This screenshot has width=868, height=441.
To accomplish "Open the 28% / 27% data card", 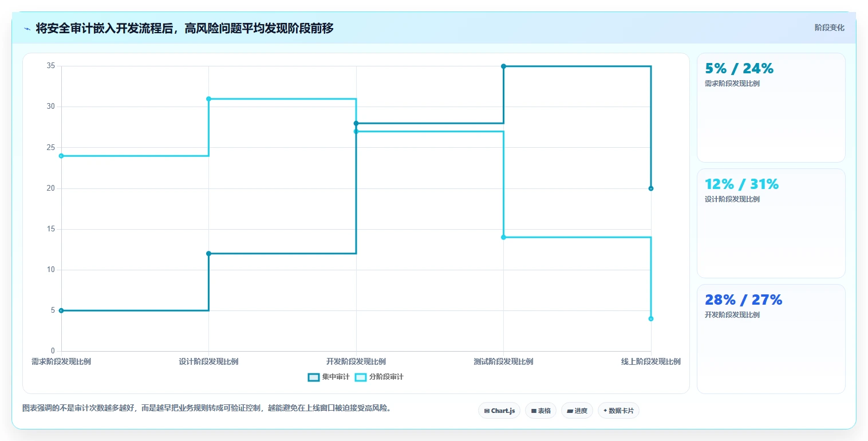I will (771, 339).
